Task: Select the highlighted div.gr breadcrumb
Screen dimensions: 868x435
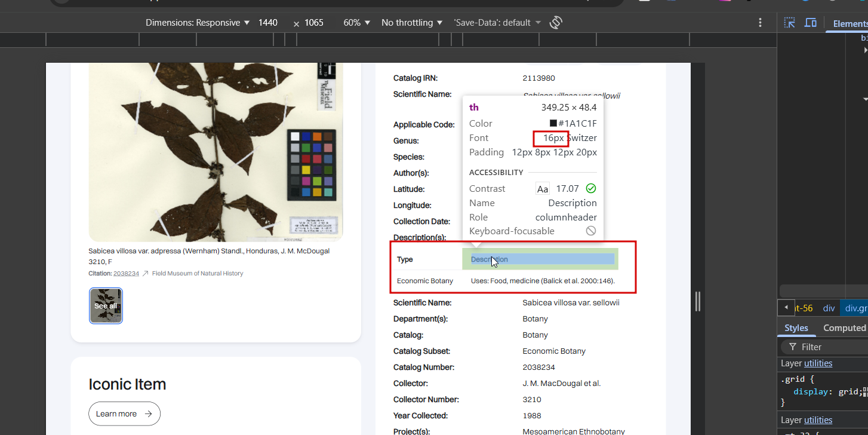Action: click(x=855, y=308)
